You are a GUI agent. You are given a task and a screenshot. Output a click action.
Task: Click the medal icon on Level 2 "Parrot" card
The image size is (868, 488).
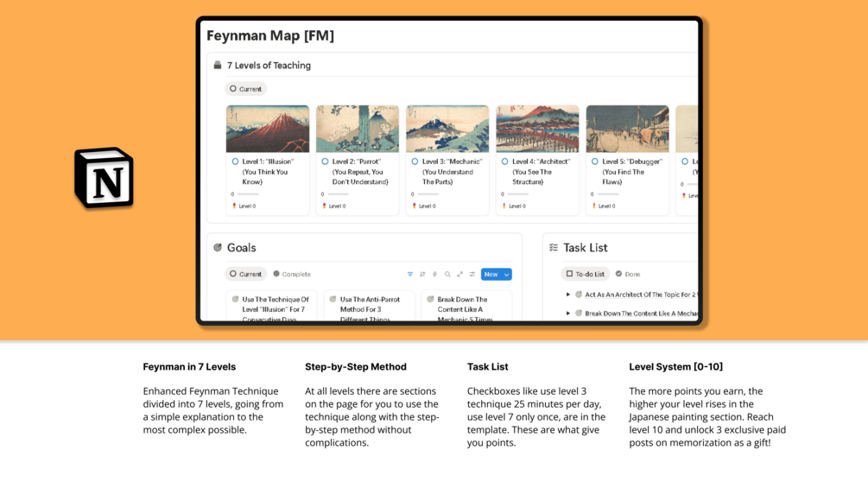[325, 206]
